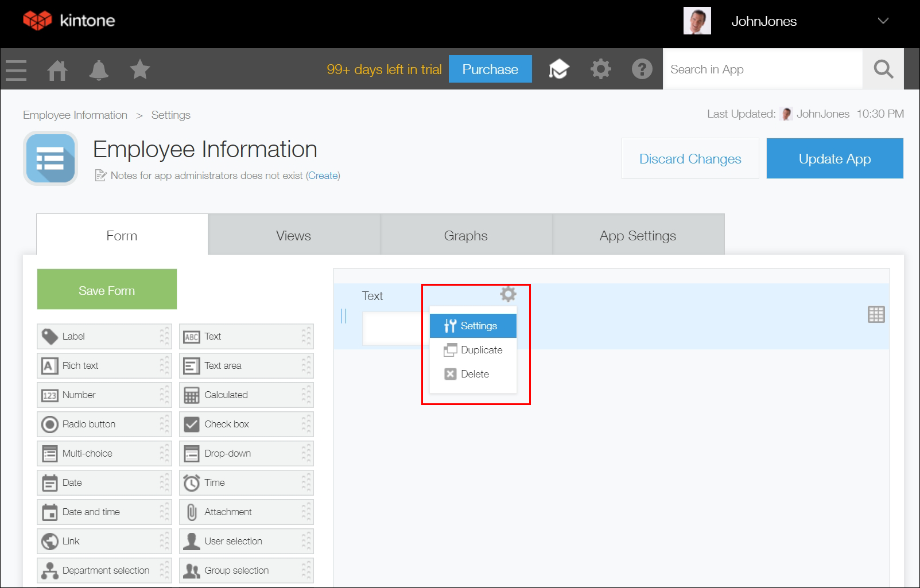Click the search magnifier icon
The width and height of the screenshot is (920, 588).
tap(883, 69)
